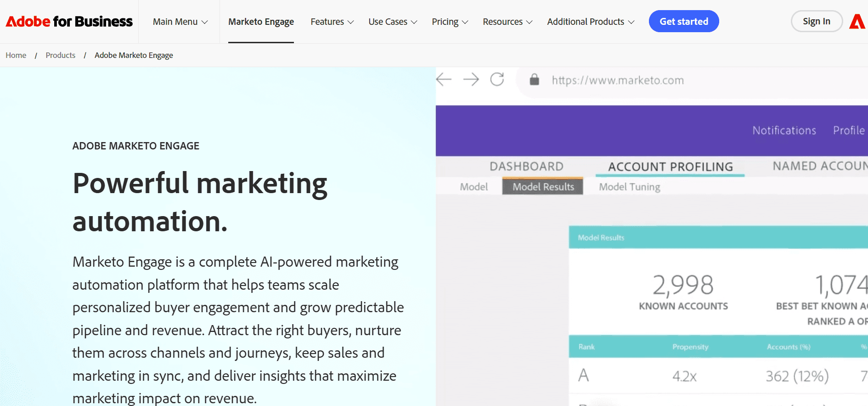This screenshot has height=406, width=868.
Task: Click the 2,998 known accounts figure
Action: pos(683,285)
